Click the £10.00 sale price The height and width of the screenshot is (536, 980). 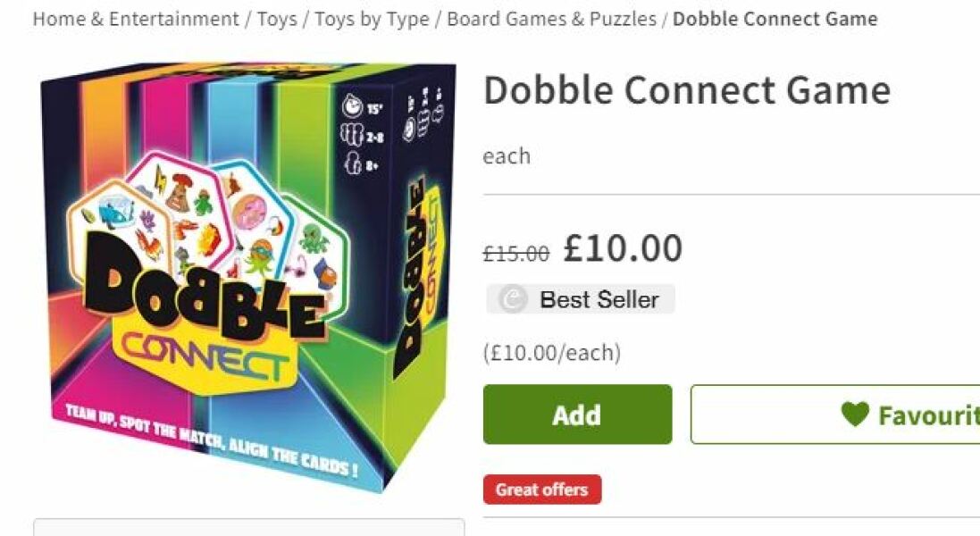[623, 248]
